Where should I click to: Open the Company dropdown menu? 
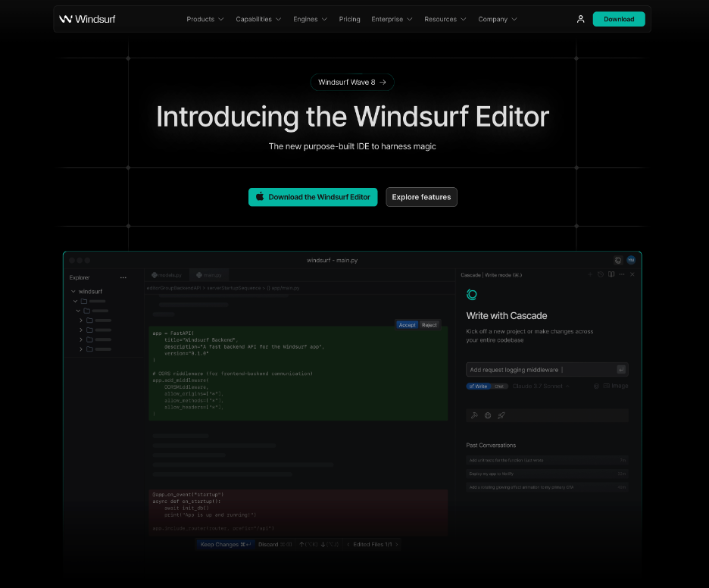498,19
